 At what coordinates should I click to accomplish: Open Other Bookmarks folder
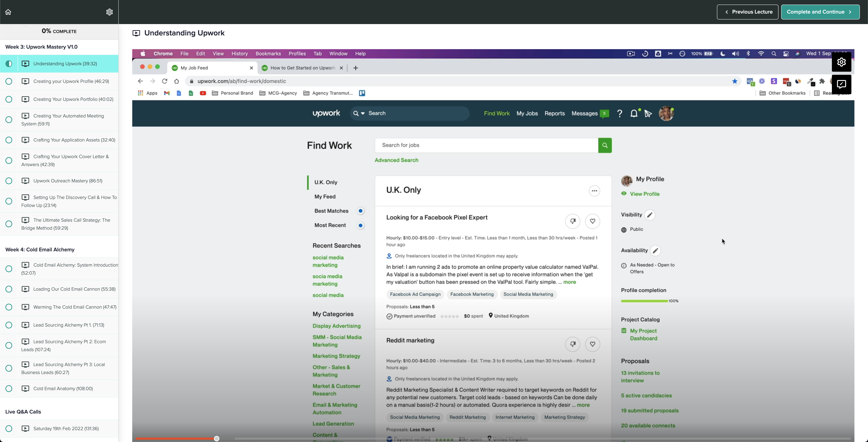782,93
